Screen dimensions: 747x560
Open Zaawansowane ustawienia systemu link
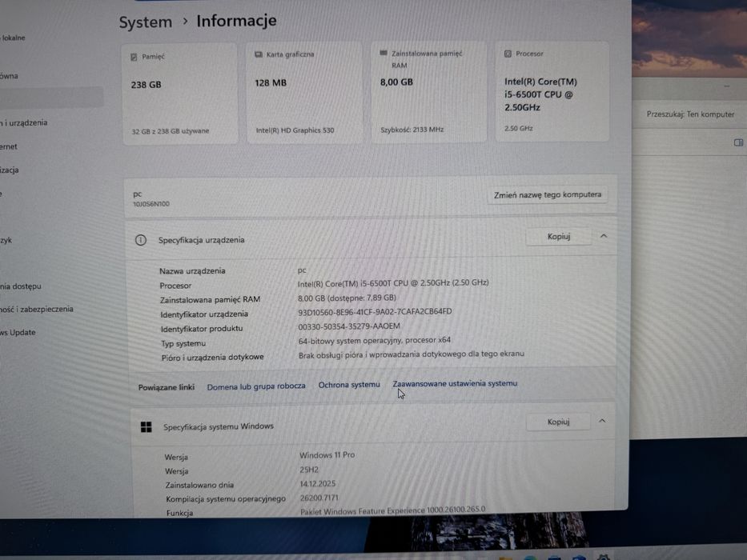coord(455,383)
